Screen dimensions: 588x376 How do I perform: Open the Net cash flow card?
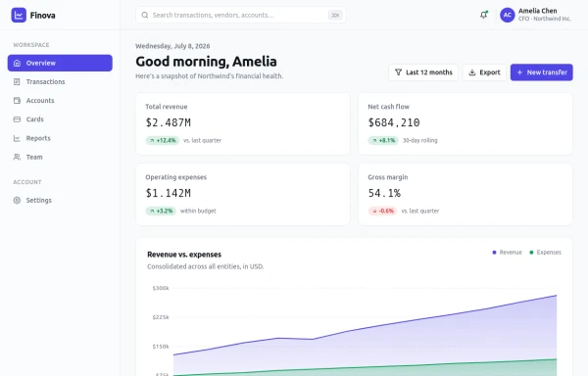465,123
